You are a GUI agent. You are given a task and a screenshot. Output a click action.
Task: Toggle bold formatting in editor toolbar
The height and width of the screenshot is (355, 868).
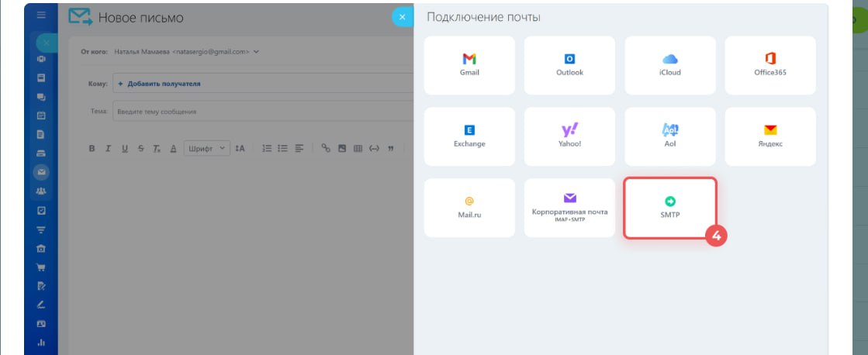[92, 148]
